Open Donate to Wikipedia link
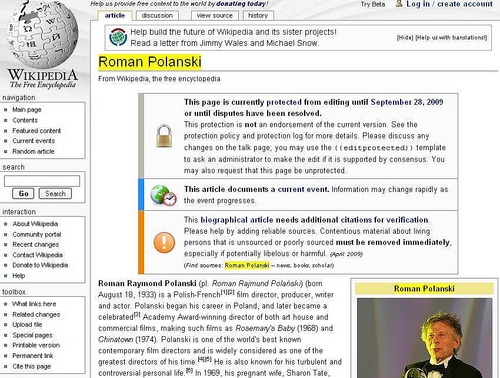The image size is (500, 378). 40,265
